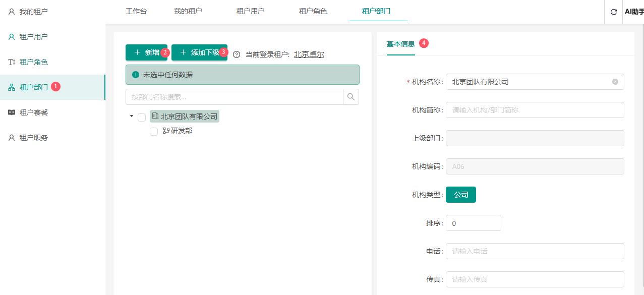Click the search magnifier icon button
The image size is (644, 295).
coord(351,97)
